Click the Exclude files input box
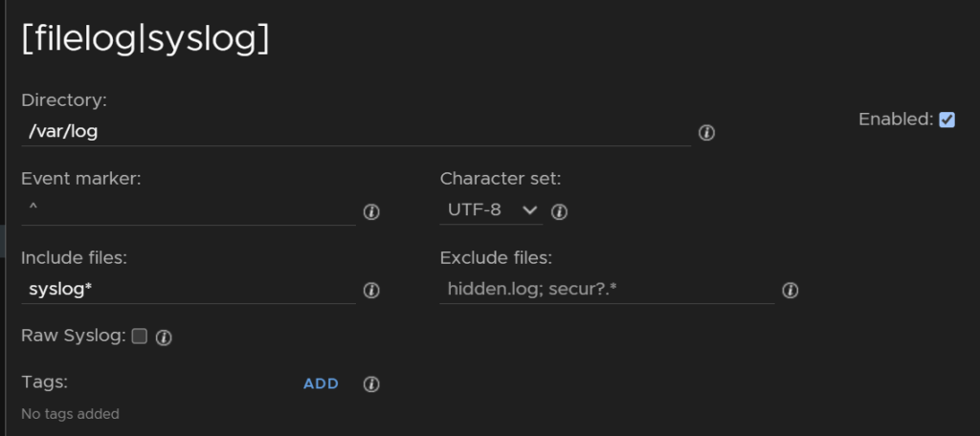The height and width of the screenshot is (436, 980). 607,290
